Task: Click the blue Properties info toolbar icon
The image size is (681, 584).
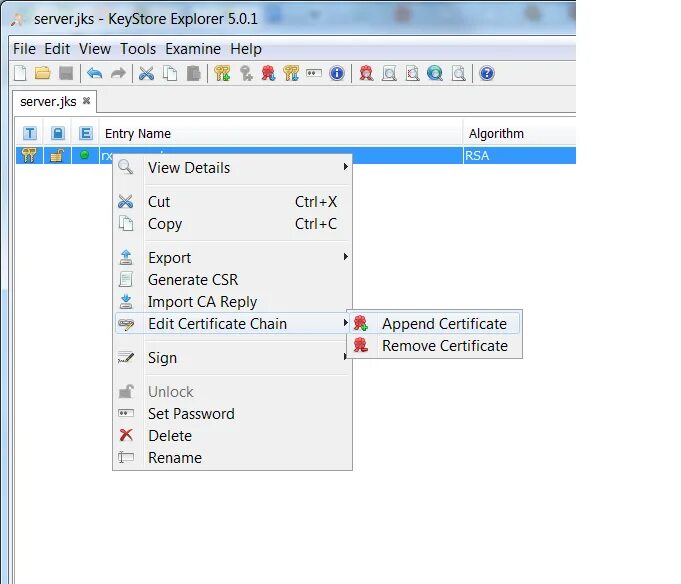Action: 337,73
